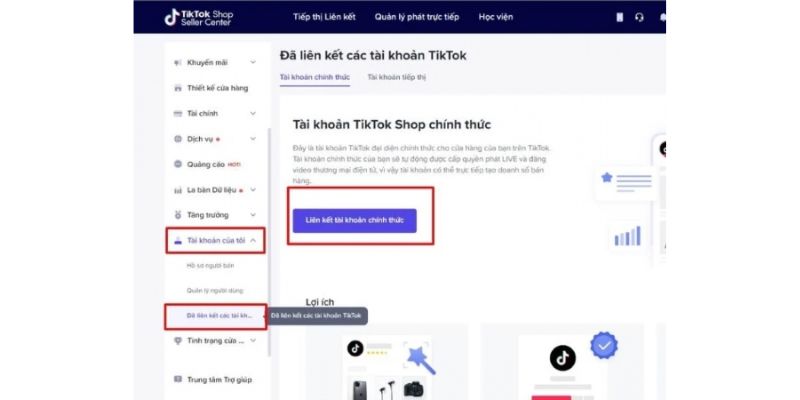The height and width of the screenshot is (400, 800).
Task: Expand the Khuyến mãi chevron
Action: 253,62
